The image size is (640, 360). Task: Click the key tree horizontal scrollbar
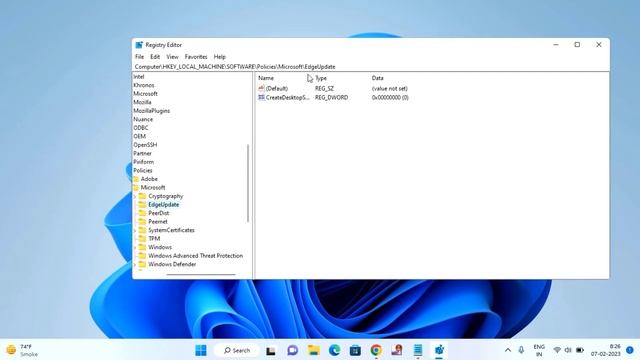[x=201, y=275]
